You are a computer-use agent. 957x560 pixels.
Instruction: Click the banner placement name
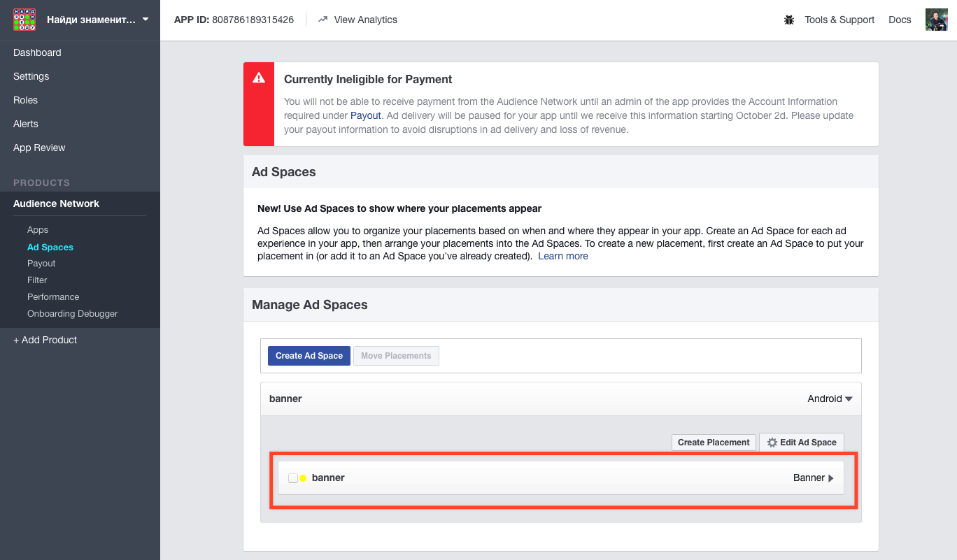pyautogui.click(x=328, y=478)
